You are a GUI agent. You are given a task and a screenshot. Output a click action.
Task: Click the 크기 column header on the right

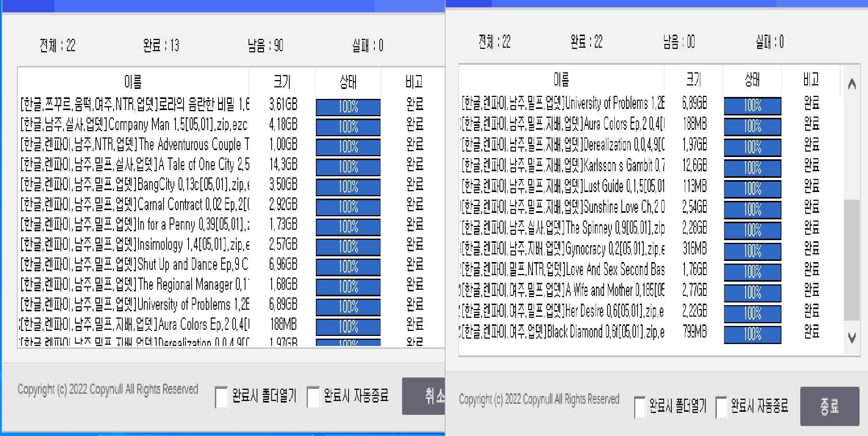tap(693, 80)
